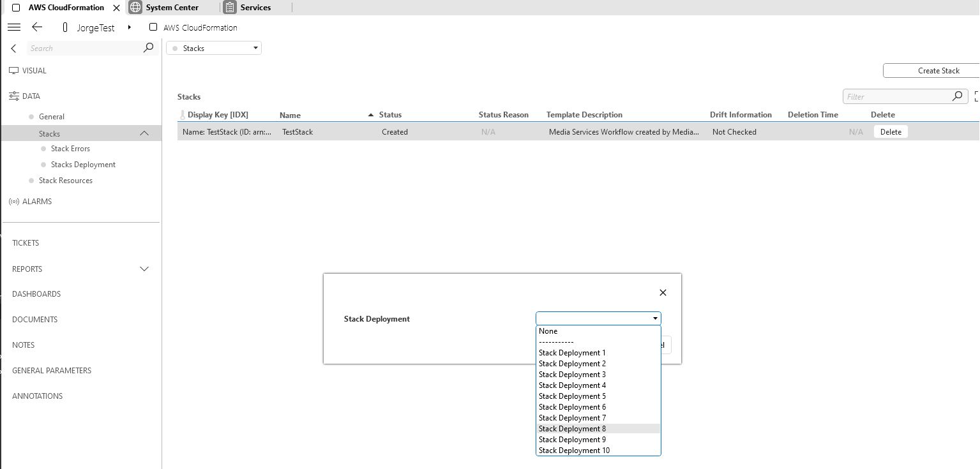The height and width of the screenshot is (469, 980).
Task: Click the System Center globe icon
Action: coord(135,8)
